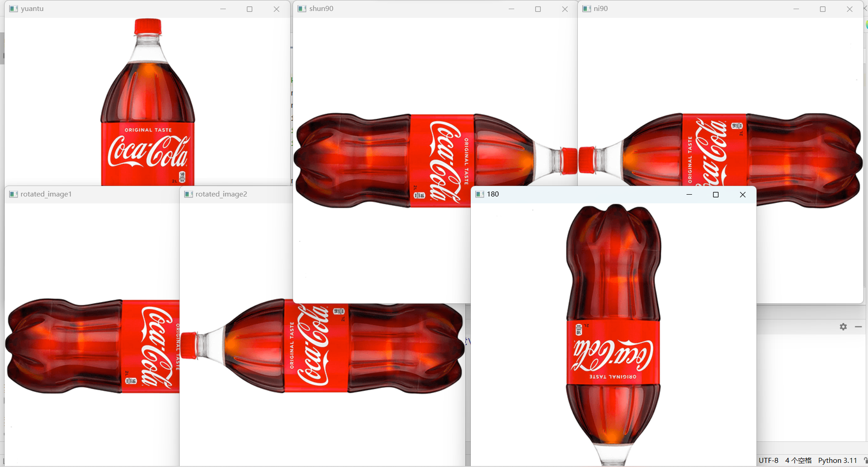Select the shun90 title text

(x=321, y=9)
